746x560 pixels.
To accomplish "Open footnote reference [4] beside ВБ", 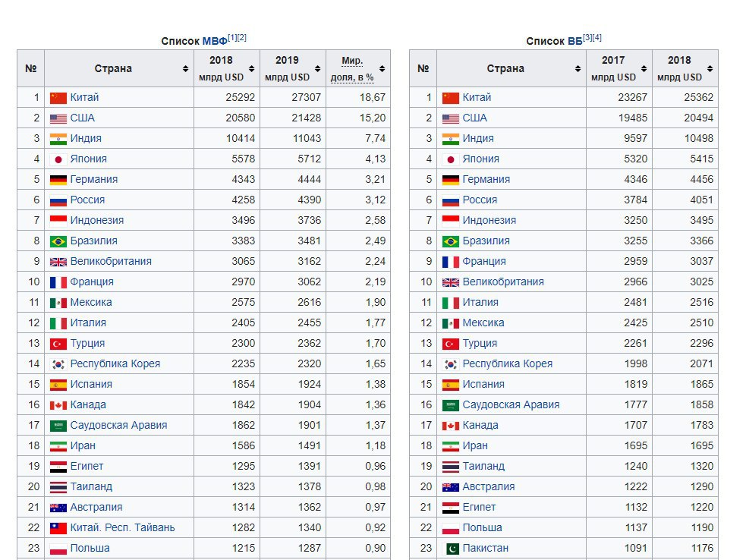I will click(597, 38).
